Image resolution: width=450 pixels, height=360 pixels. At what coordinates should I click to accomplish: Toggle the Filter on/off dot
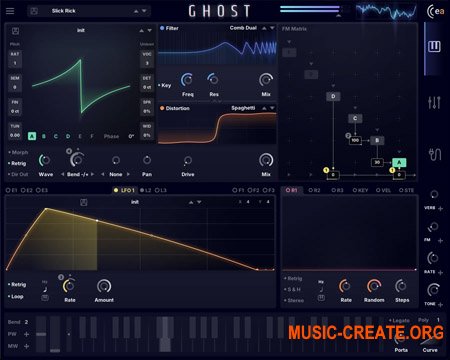(x=162, y=28)
